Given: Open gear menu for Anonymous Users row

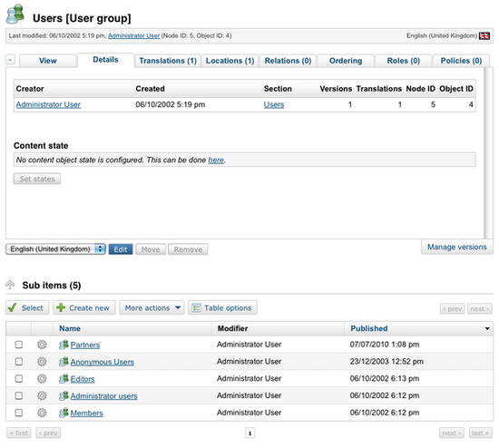Looking at the screenshot, I should [42, 362].
